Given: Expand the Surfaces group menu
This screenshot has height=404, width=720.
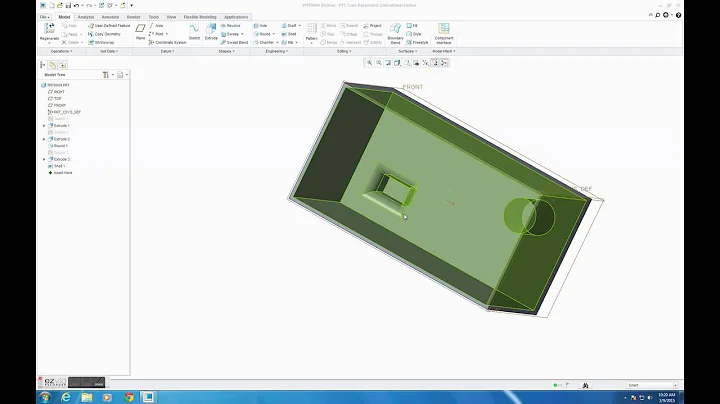Looking at the screenshot, I should tap(408, 51).
